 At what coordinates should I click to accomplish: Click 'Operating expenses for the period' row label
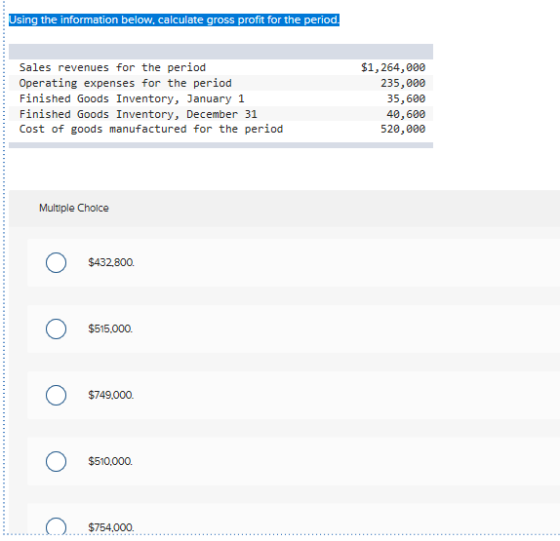point(125,83)
